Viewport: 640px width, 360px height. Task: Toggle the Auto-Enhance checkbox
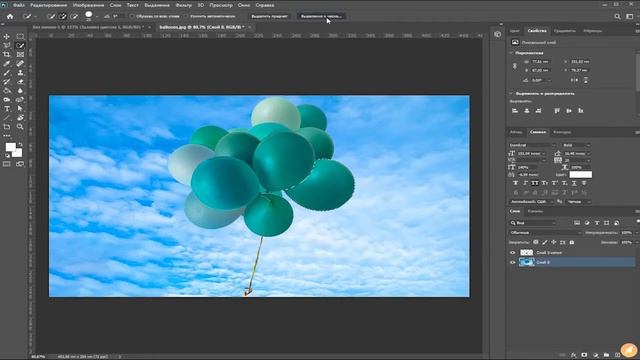click(186, 16)
